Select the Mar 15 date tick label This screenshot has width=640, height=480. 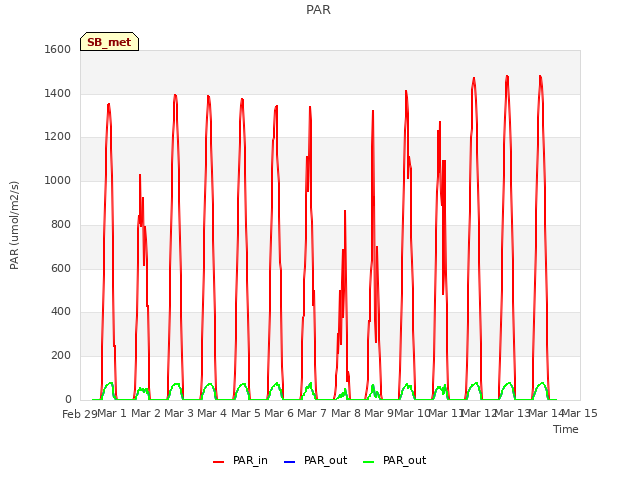pyautogui.click(x=580, y=413)
